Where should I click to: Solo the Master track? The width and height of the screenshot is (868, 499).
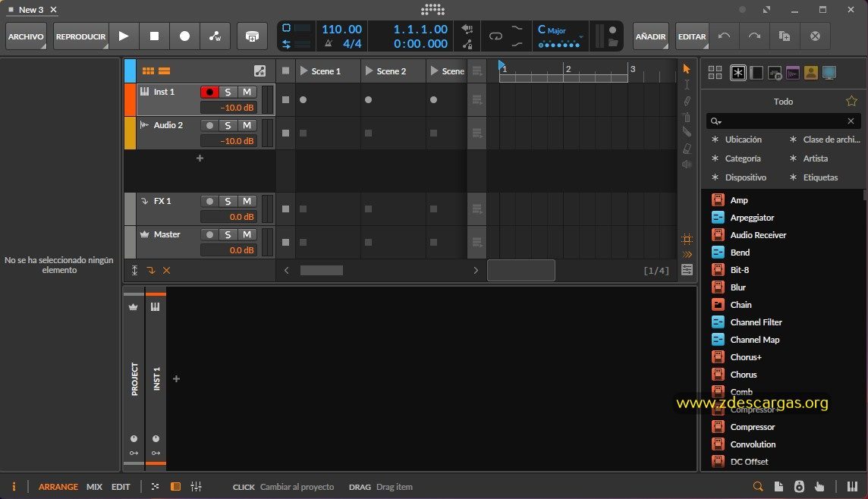coord(228,234)
